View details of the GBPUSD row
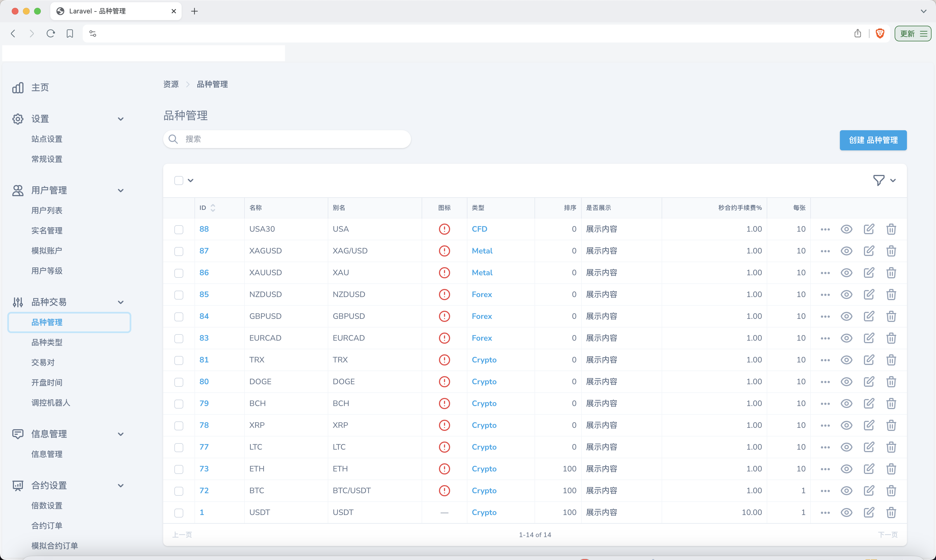Image resolution: width=936 pixels, height=560 pixels. point(846,316)
